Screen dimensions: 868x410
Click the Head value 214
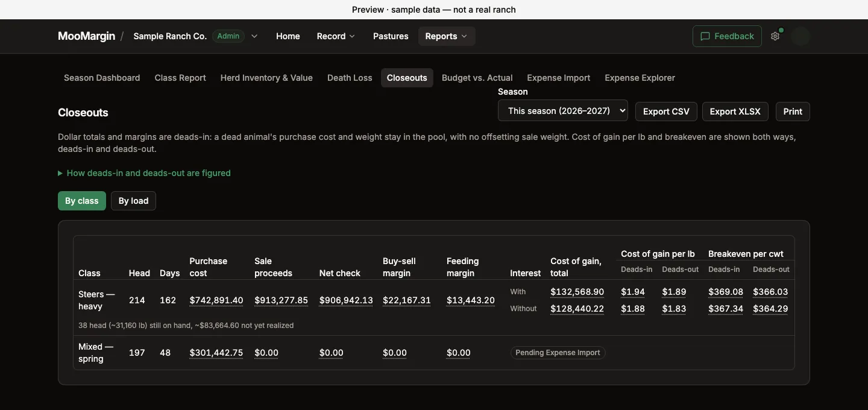click(137, 300)
